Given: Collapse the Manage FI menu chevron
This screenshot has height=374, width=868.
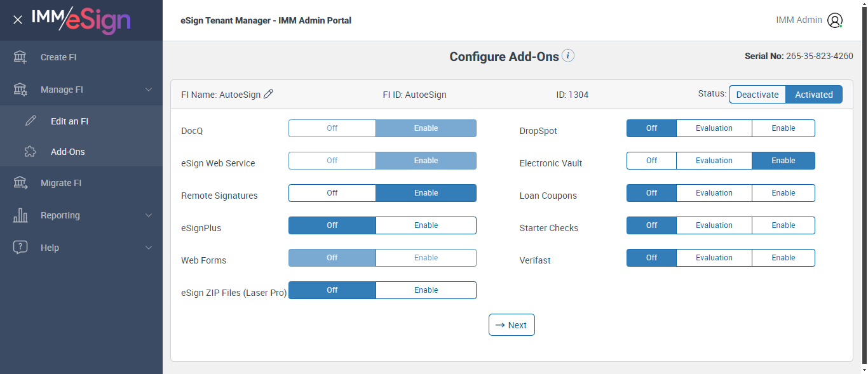Looking at the screenshot, I should pyautogui.click(x=149, y=90).
